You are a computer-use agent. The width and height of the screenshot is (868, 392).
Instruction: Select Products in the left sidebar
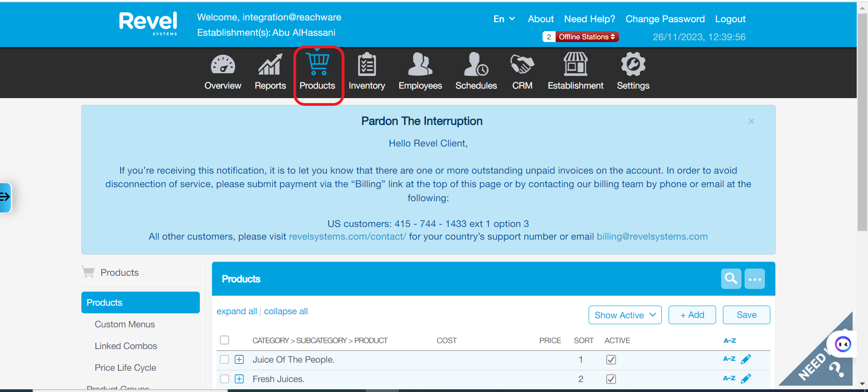tap(140, 302)
